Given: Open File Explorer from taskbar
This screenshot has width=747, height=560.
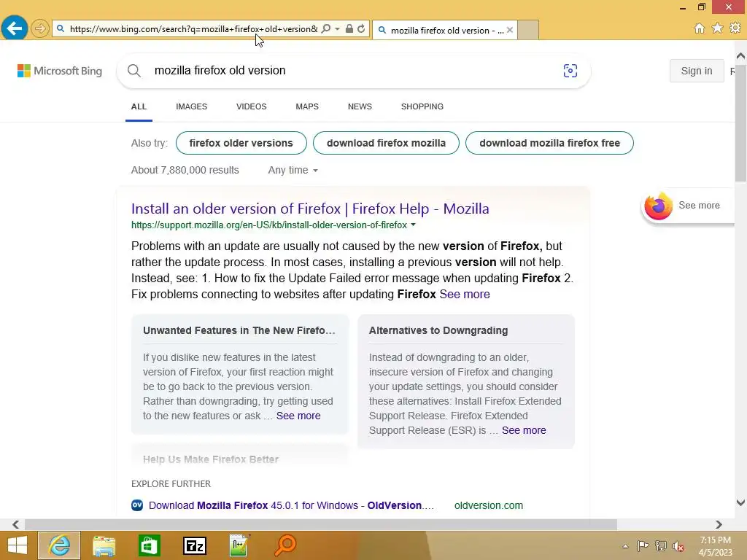Looking at the screenshot, I should click(104, 545).
